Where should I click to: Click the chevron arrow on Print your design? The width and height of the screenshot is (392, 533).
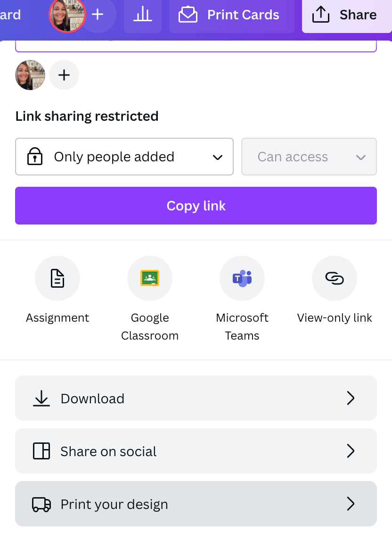350,504
